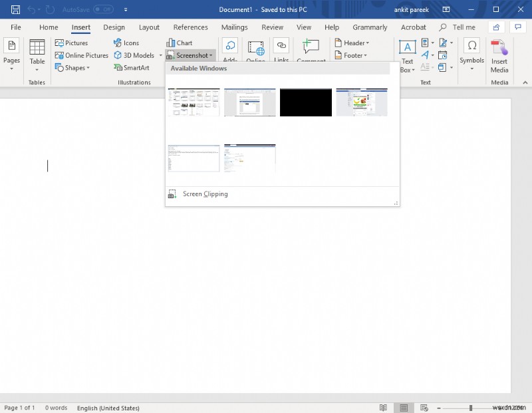
Task: Enable Web Layout view
Action: pyautogui.click(x=424, y=408)
